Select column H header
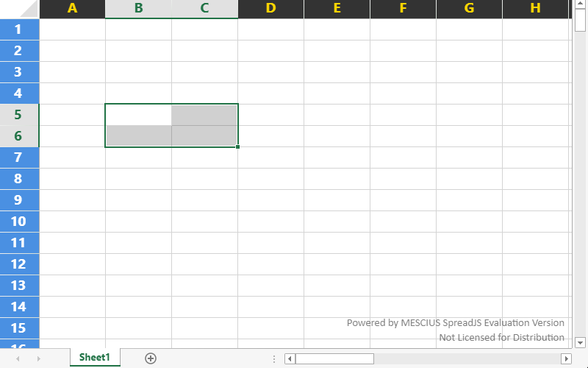 point(535,9)
